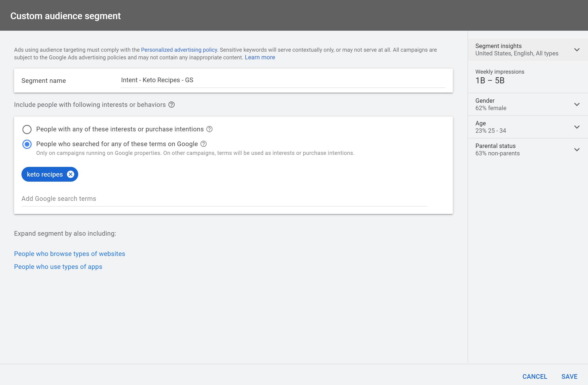The width and height of the screenshot is (588, 385).
Task: Click help icon beside interests or behaviors heading
Action: coord(171,105)
